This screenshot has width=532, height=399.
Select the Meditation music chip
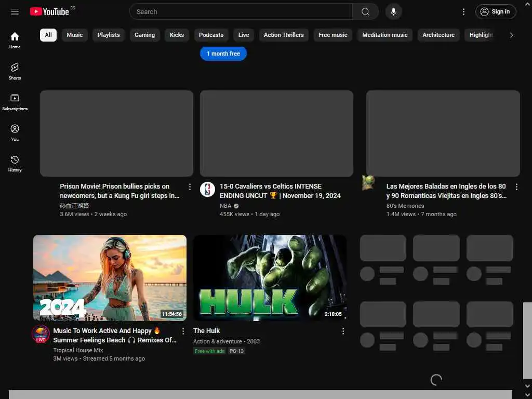(385, 35)
